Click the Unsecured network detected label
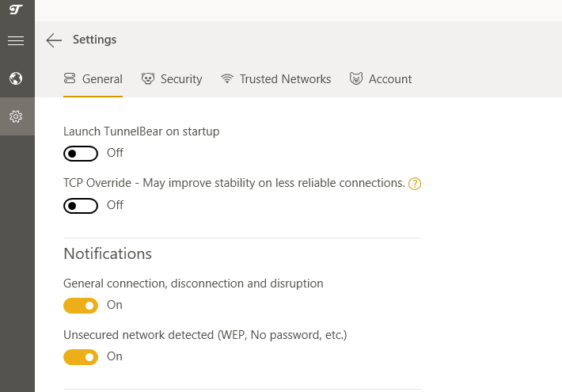 205,335
